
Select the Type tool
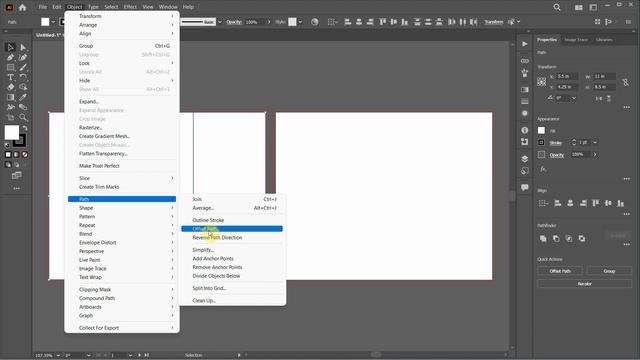(10, 77)
